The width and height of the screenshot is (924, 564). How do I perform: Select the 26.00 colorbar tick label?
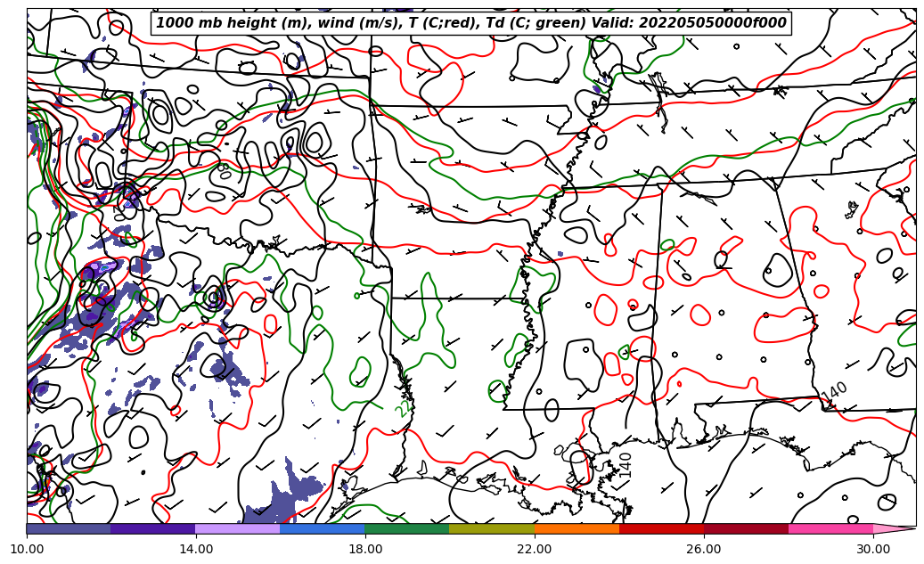click(x=704, y=549)
